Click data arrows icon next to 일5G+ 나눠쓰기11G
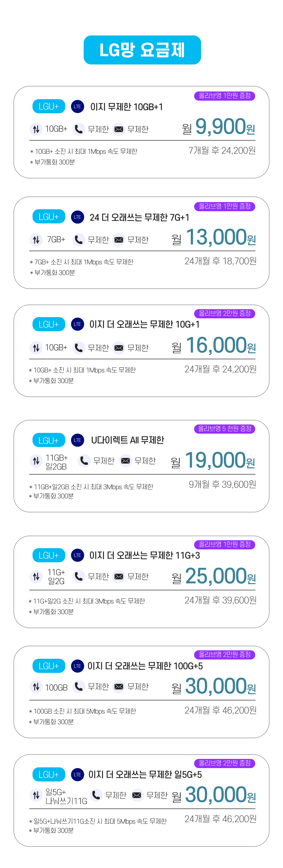Viewport: 283px width, 868px height. [36, 795]
